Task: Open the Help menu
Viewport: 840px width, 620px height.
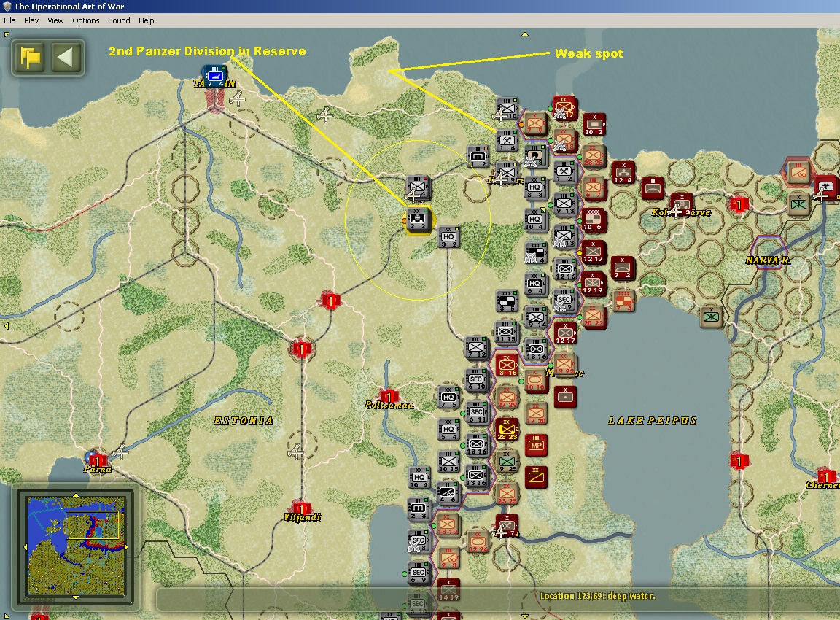Action: [x=147, y=20]
